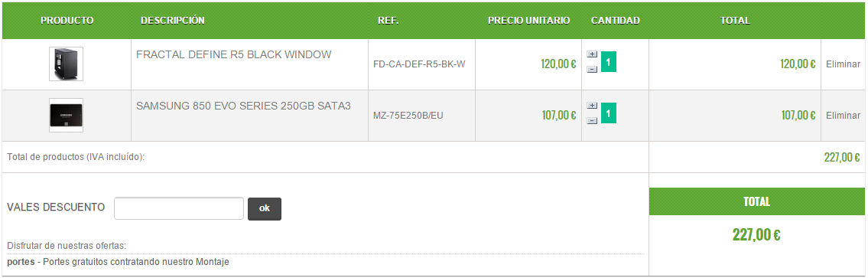Viewport: 868px width, 278px height.
Task: Select the quantity box of the Fractal case
Action: click(609, 61)
